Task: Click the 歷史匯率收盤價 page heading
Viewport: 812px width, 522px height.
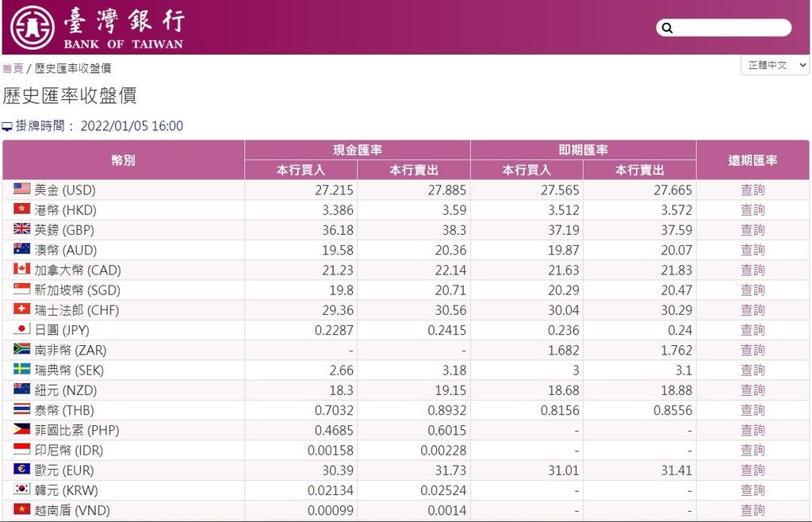Action: tap(70, 96)
